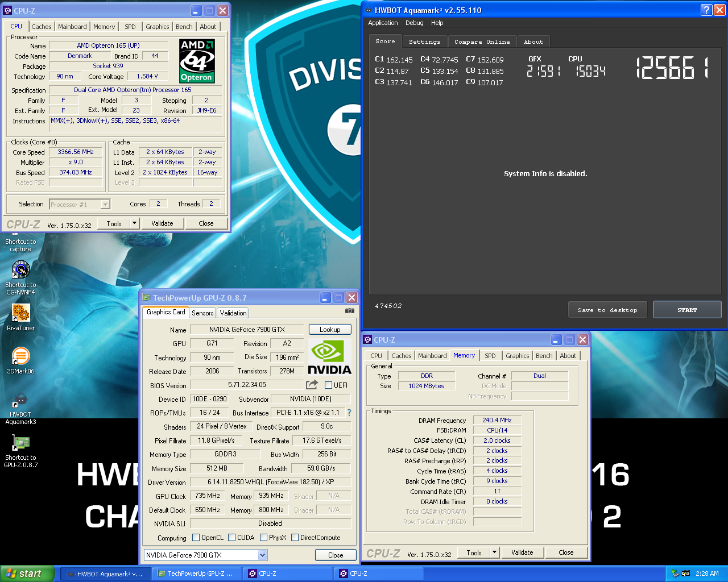This screenshot has width=728, height=582.
Task: Open the 3DMark06 desktop shortcut
Action: 20,360
